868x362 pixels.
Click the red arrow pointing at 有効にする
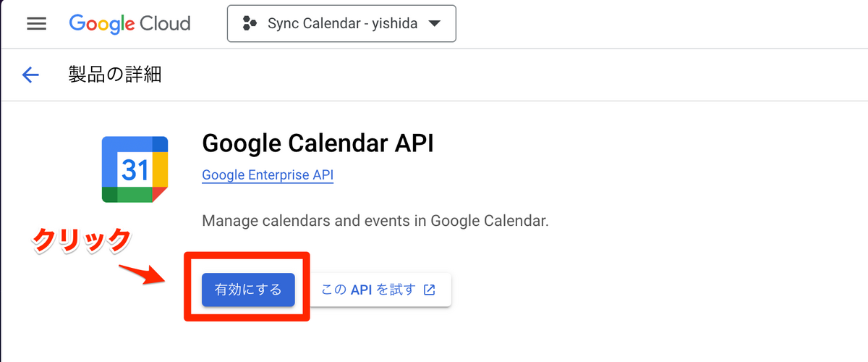(145, 274)
